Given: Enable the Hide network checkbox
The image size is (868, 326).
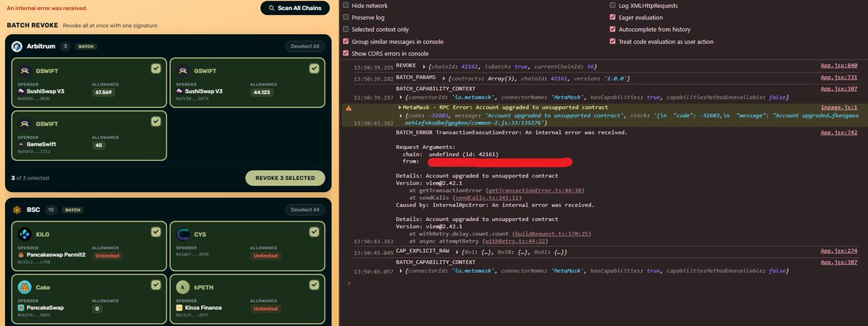Looking at the screenshot, I should click(346, 5).
